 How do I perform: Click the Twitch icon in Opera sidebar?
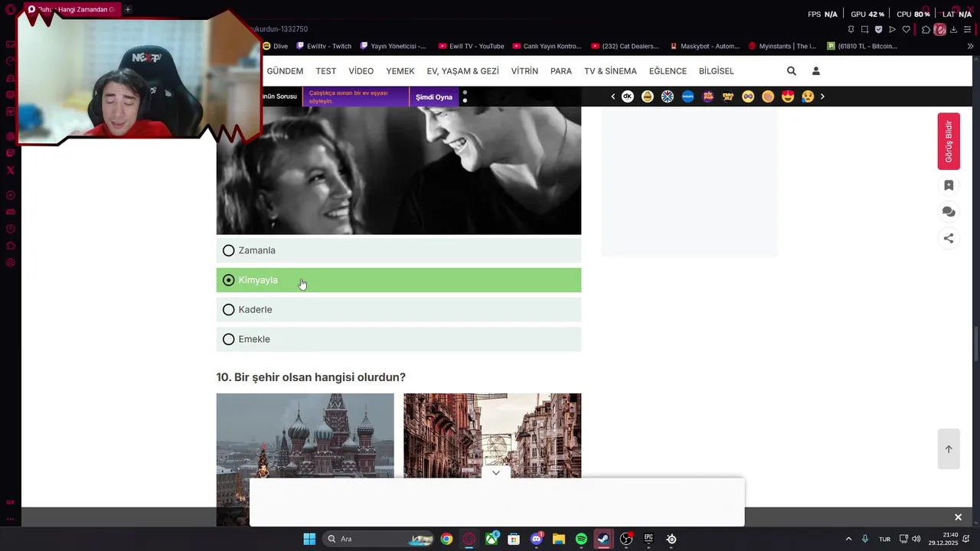click(x=10, y=153)
